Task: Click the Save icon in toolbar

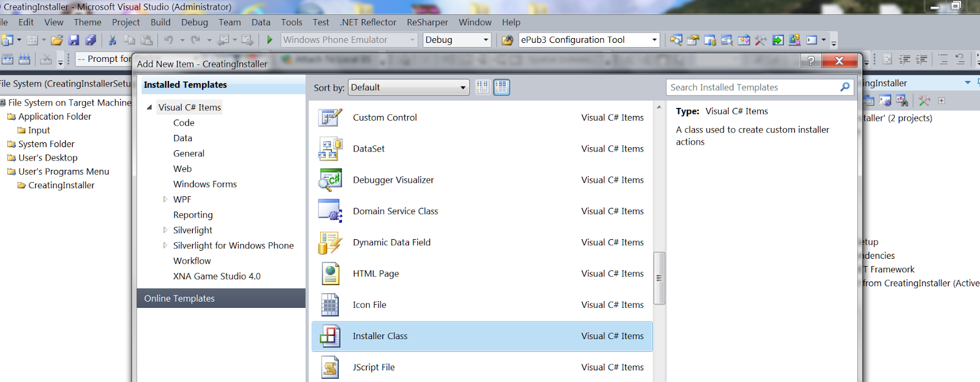Action: coord(73,40)
